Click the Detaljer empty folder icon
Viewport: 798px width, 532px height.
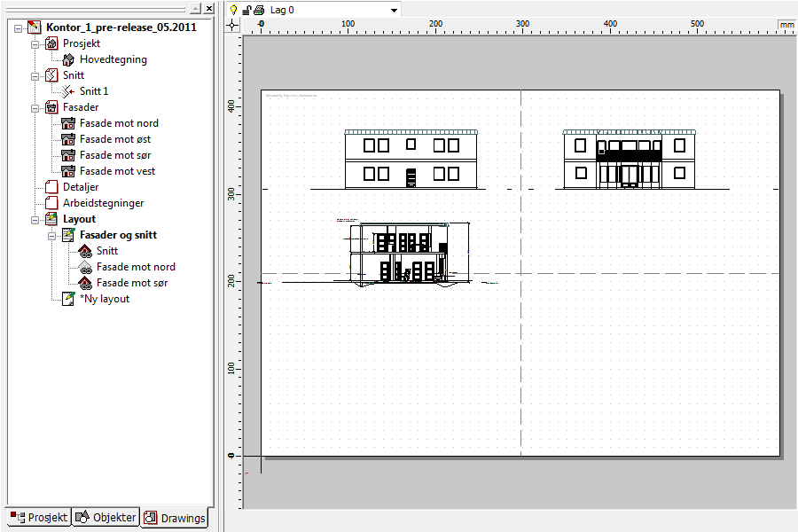point(51,187)
